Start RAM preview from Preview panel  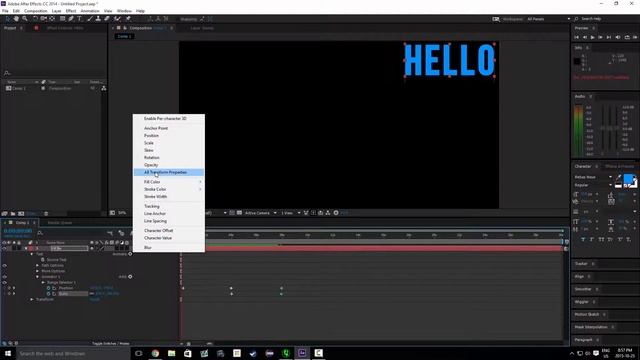click(x=635, y=37)
